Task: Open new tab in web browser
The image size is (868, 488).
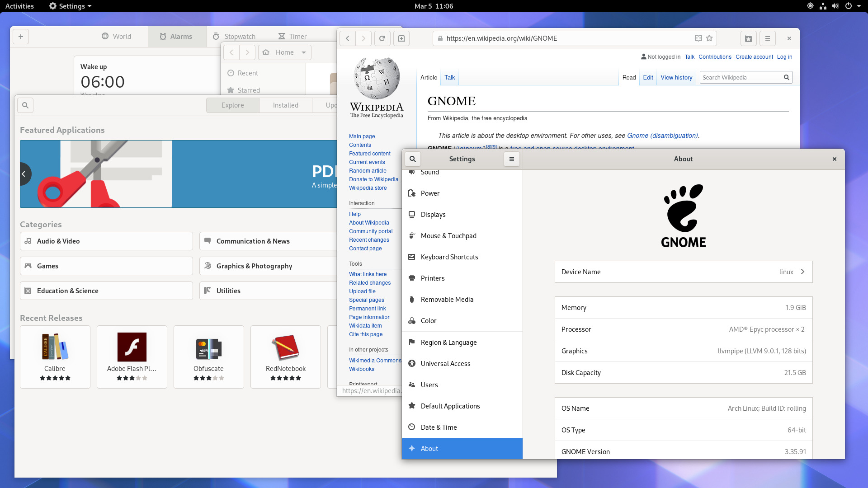Action: 401,38
